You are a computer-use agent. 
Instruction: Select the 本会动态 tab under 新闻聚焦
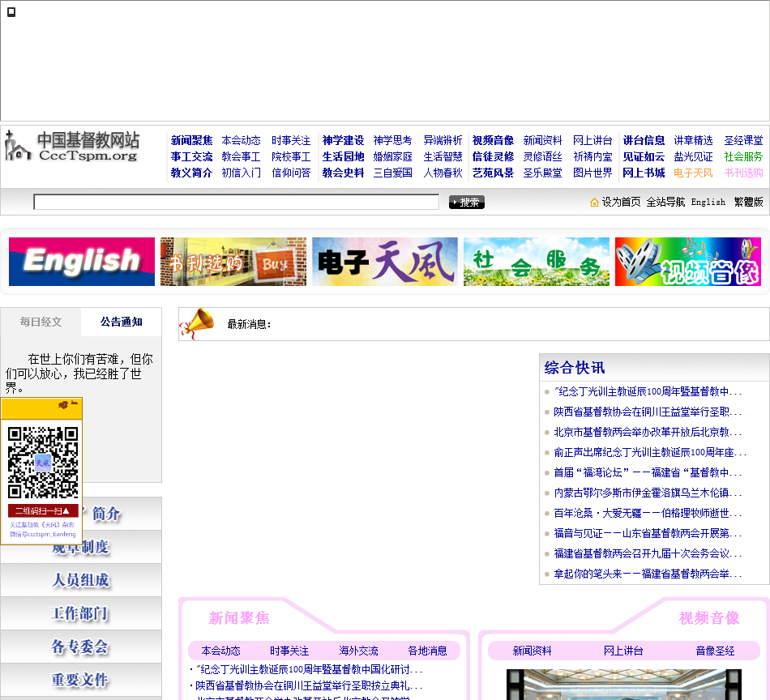pyautogui.click(x=221, y=651)
